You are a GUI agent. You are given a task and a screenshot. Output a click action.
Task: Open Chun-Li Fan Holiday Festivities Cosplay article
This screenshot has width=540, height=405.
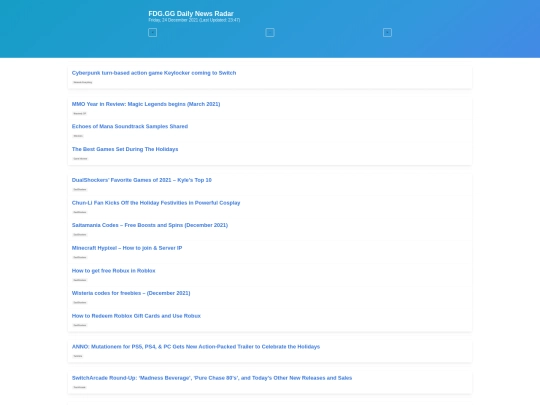pos(156,203)
